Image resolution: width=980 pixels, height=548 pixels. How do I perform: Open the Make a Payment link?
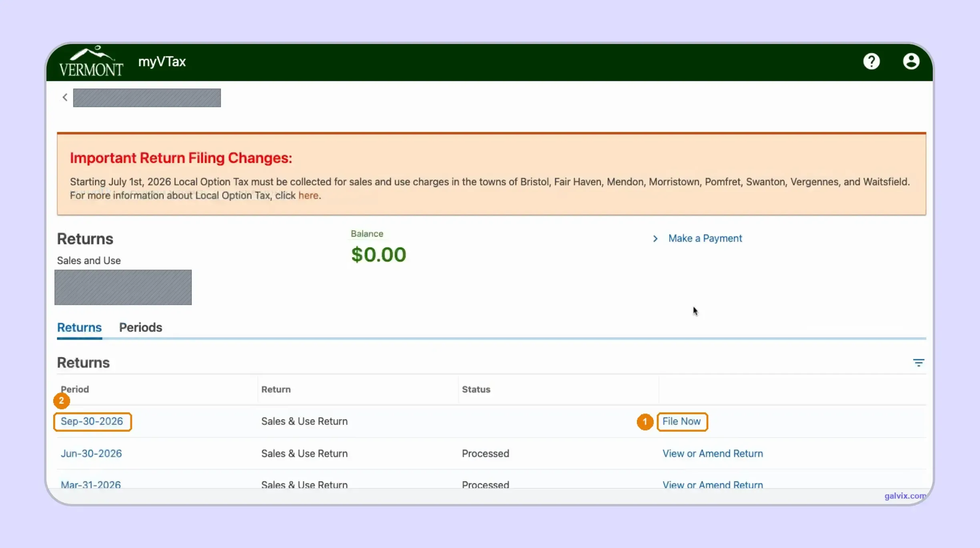[x=705, y=238]
